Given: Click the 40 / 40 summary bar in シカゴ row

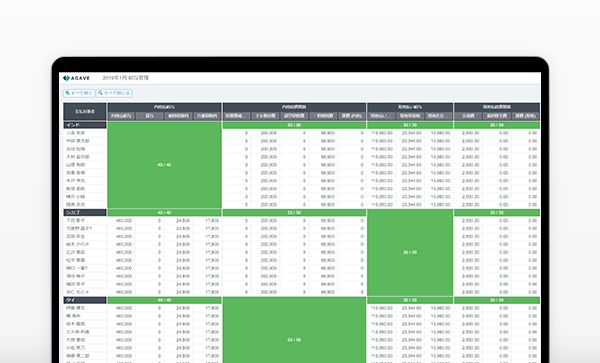Looking at the screenshot, I should pos(165,212).
